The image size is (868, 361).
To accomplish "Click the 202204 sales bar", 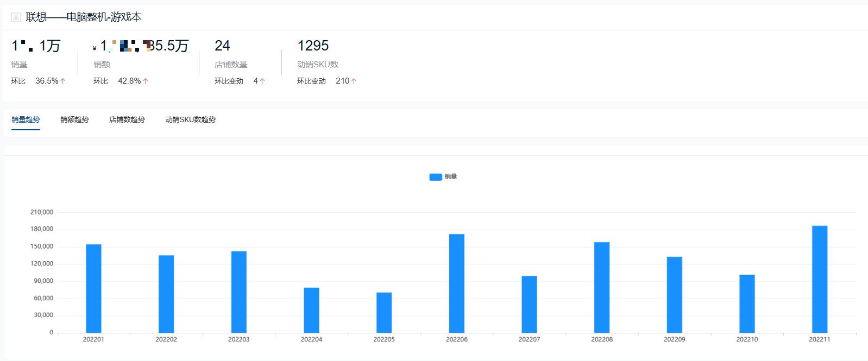I will [311, 310].
